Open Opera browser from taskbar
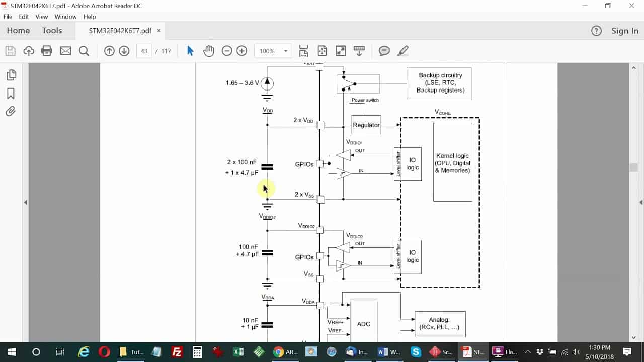The height and width of the screenshot is (362, 644). (x=105, y=352)
